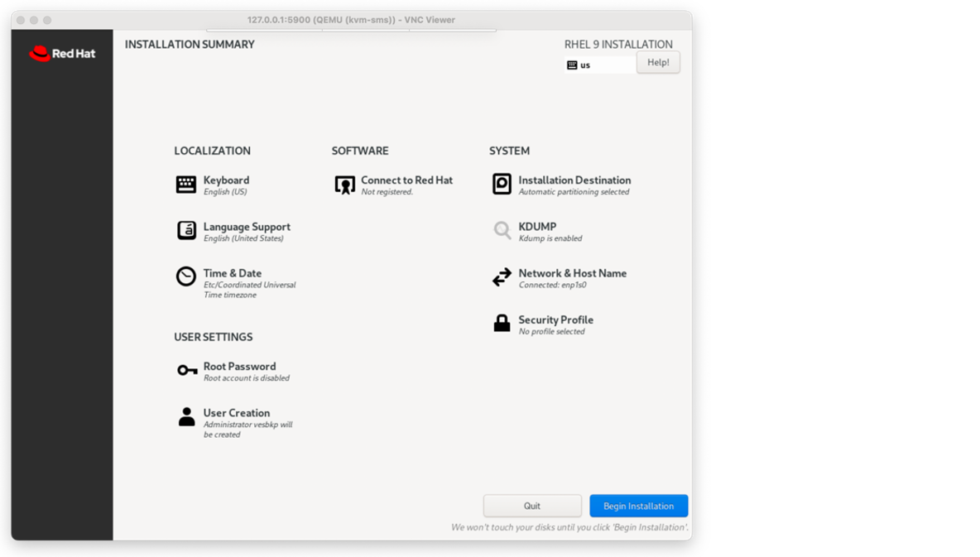The width and height of the screenshot is (980, 557).
Task: Open Time & Date via the clock icon
Action: (185, 276)
